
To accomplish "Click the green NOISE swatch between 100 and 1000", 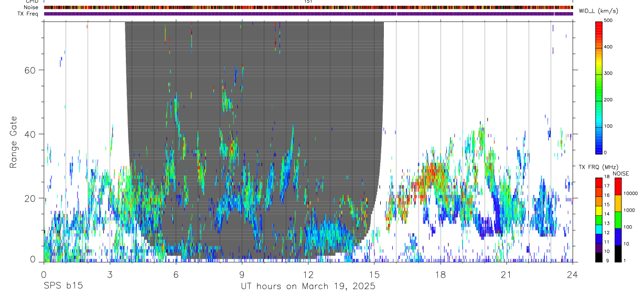I will click(618, 220).
